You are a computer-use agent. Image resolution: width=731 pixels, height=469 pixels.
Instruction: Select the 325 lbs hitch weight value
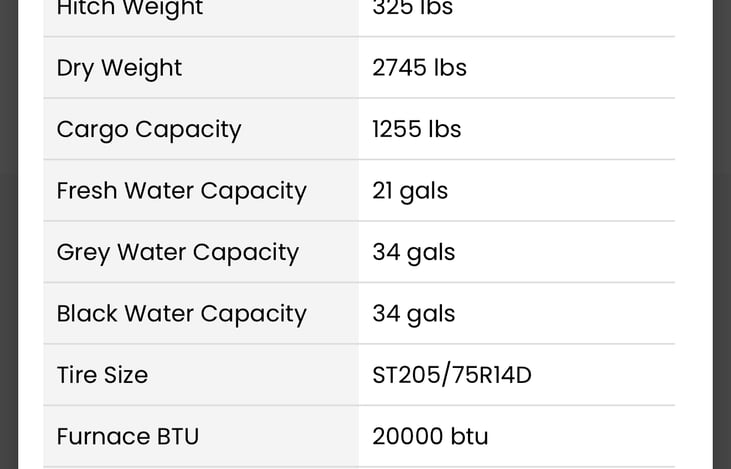413,7
